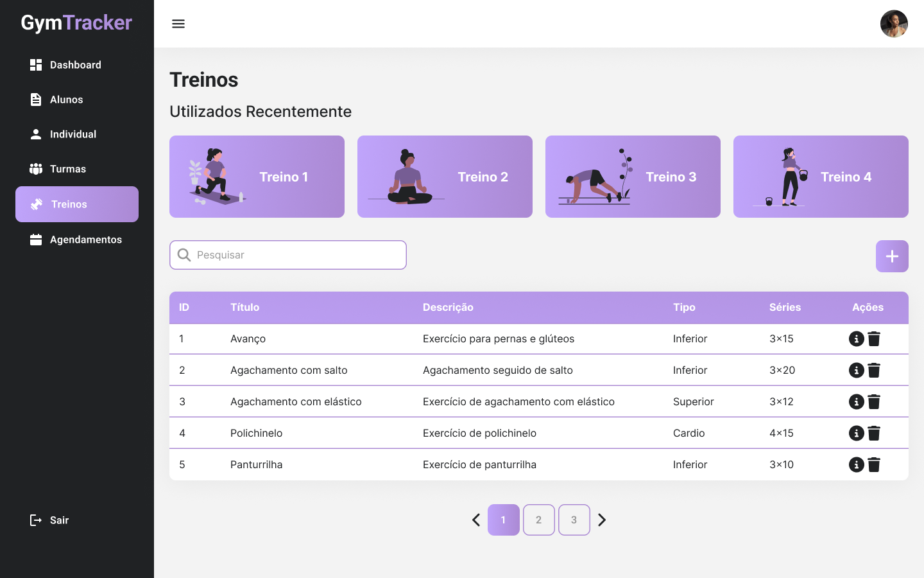This screenshot has height=578, width=924.
Task: Jump to page 3 in pagination
Action: (574, 520)
